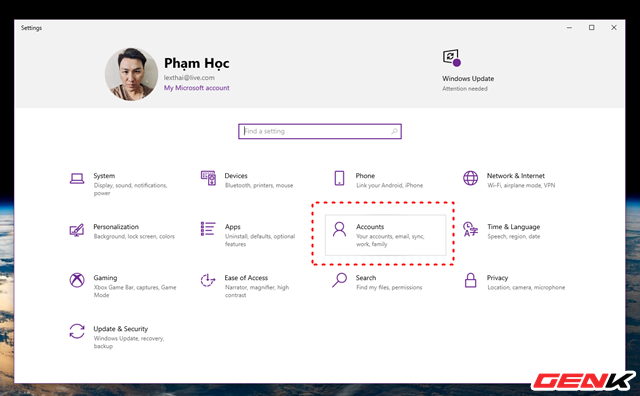Open the Network & Internet globe icon
640x396 pixels.
coord(470,178)
